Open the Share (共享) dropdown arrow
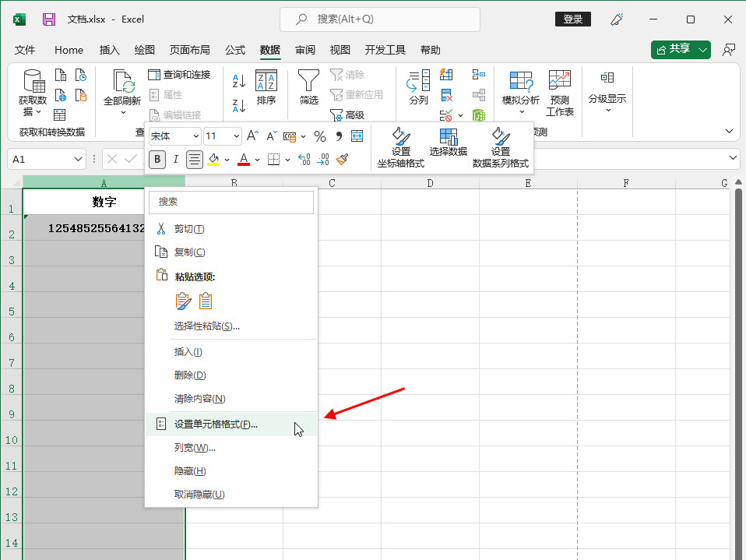 [702, 50]
